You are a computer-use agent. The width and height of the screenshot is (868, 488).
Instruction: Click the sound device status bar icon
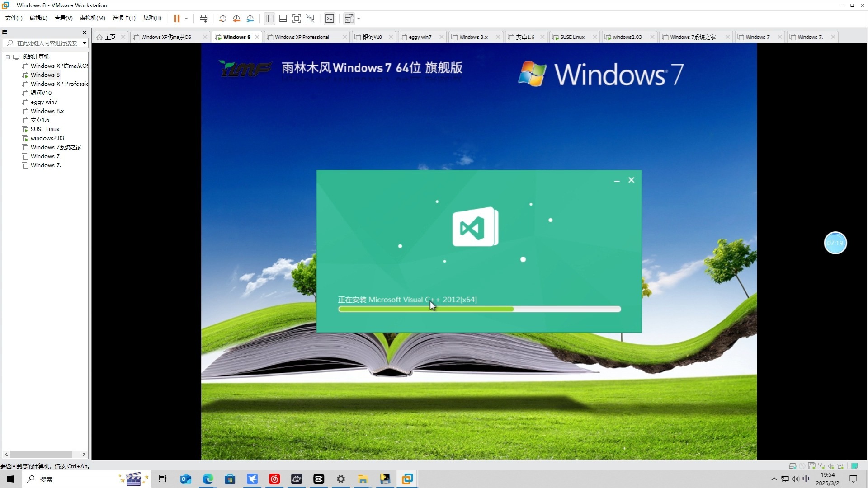click(830, 466)
